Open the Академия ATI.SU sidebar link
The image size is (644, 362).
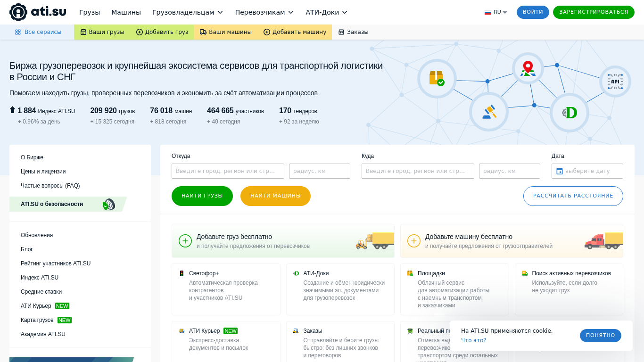tap(43, 334)
